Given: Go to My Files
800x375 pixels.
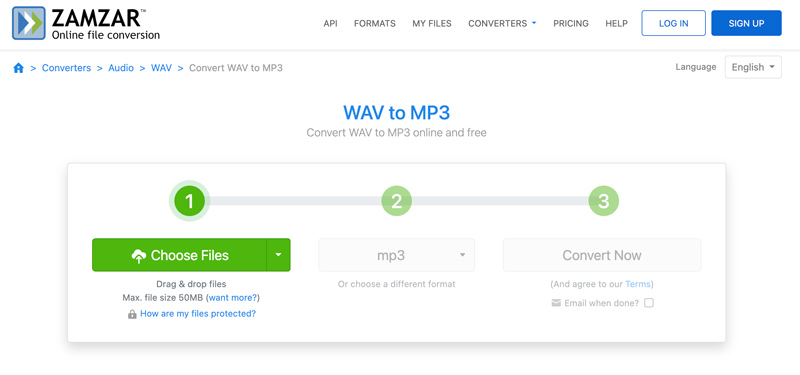Looking at the screenshot, I should [x=432, y=23].
